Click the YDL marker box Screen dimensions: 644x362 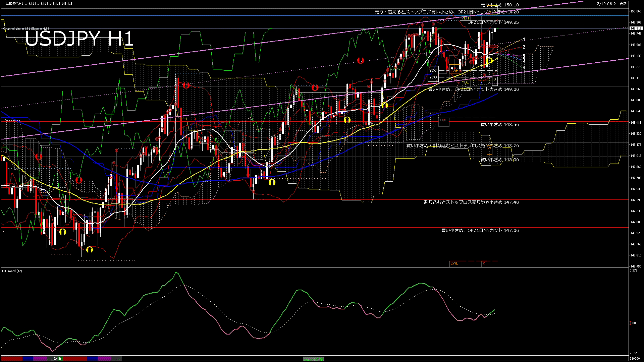pos(465,82)
